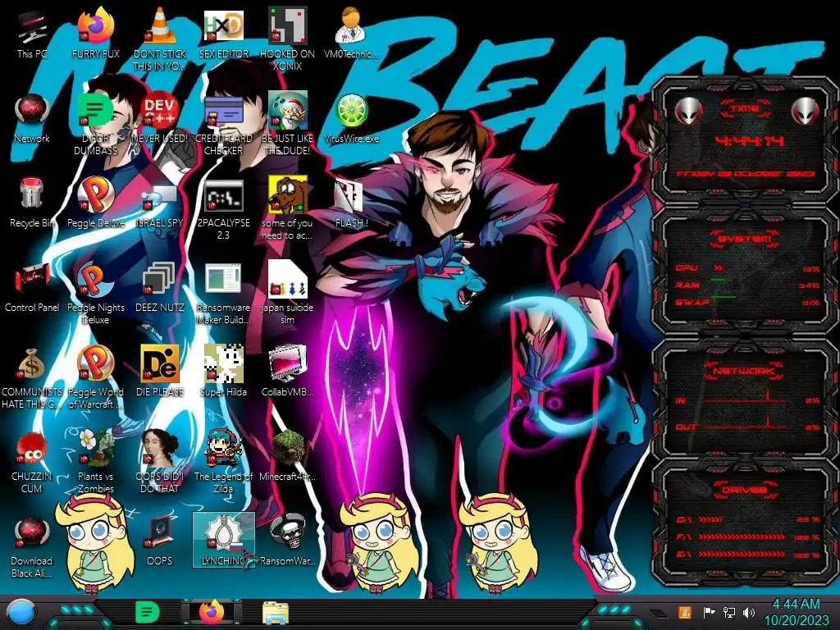Click the RAM usage row in widget

click(x=746, y=285)
